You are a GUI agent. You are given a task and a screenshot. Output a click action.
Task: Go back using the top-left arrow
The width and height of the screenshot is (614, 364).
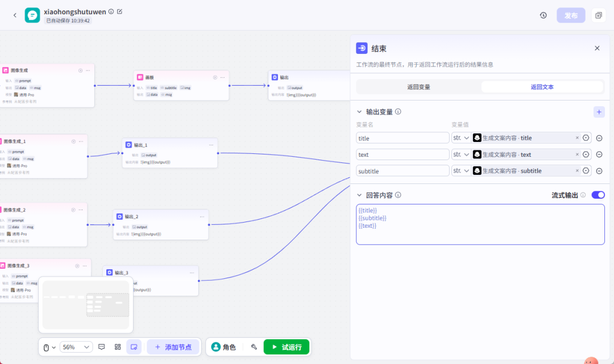click(15, 15)
